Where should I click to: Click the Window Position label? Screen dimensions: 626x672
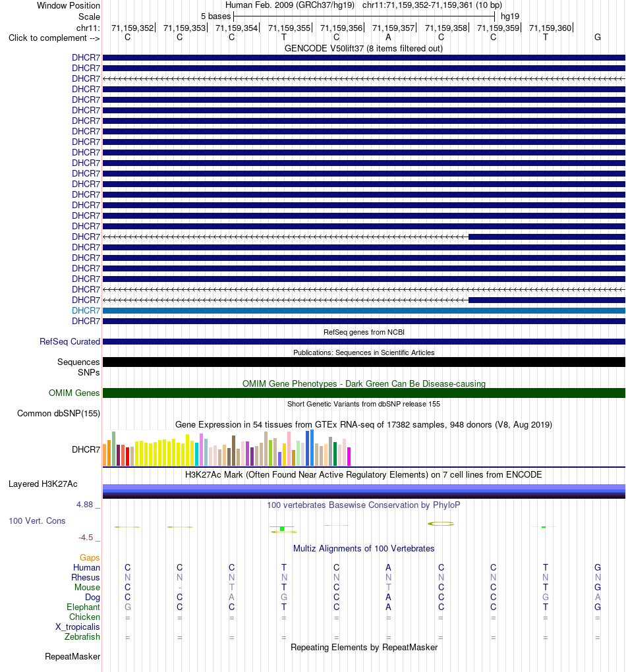[68, 5]
